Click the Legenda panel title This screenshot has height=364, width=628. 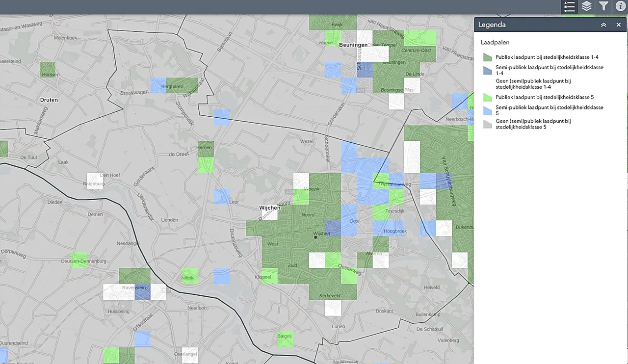[492, 25]
